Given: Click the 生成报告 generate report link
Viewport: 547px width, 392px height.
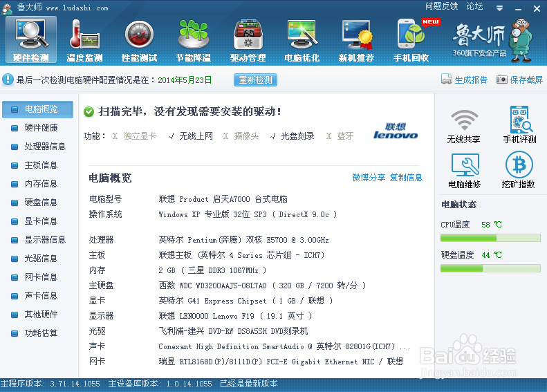Looking at the screenshot, I should (x=464, y=80).
